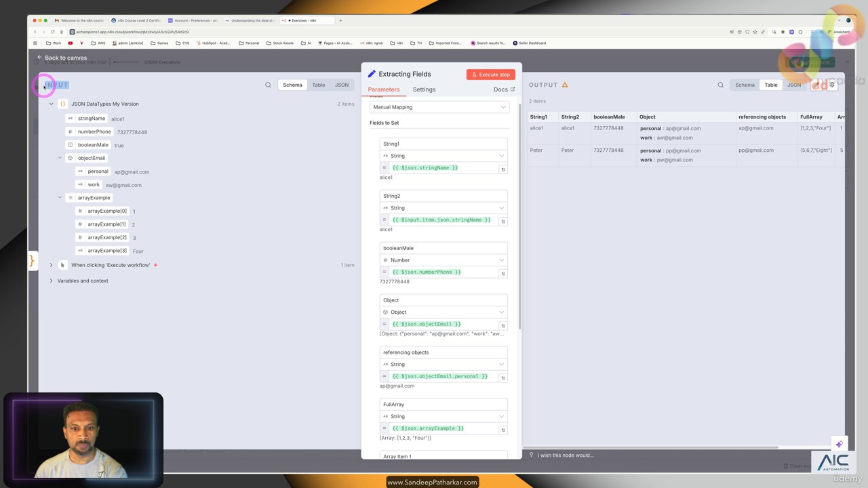This screenshot has height=488, width=868.
Task: Open search in the INPUT panel
Action: tap(268, 85)
